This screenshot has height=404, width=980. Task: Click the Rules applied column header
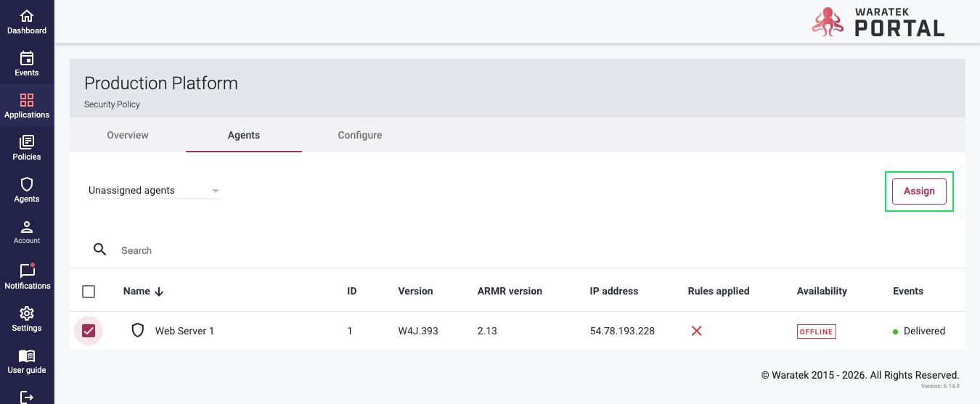[x=719, y=291]
